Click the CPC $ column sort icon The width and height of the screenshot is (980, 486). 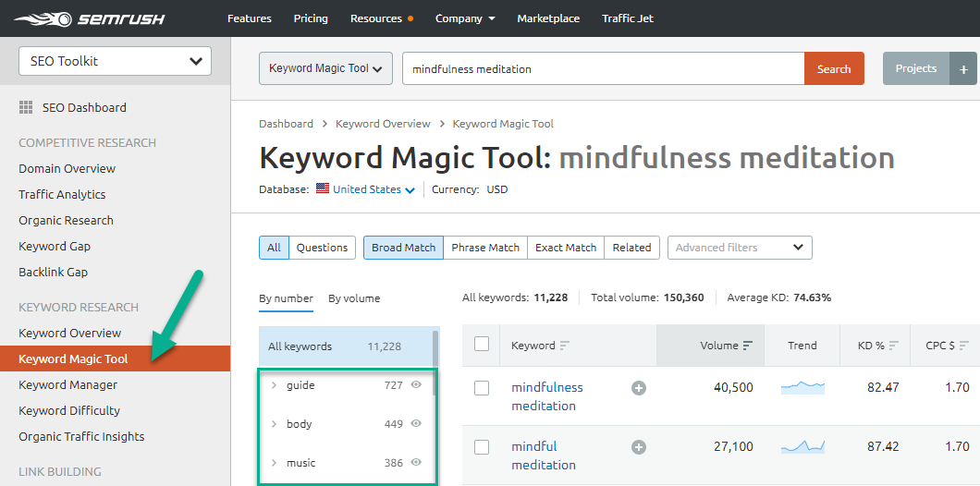pyautogui.click(x=963, y=346)
